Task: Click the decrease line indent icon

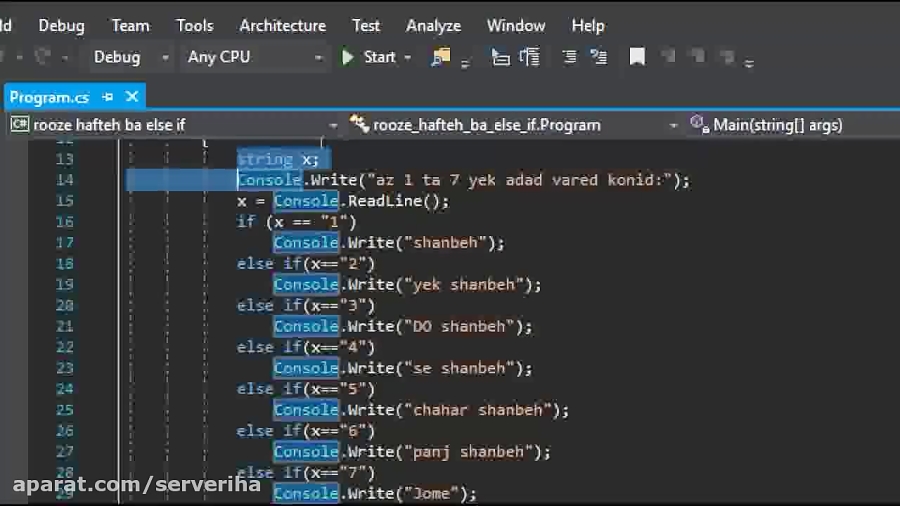Action: (x=500, y=57)
